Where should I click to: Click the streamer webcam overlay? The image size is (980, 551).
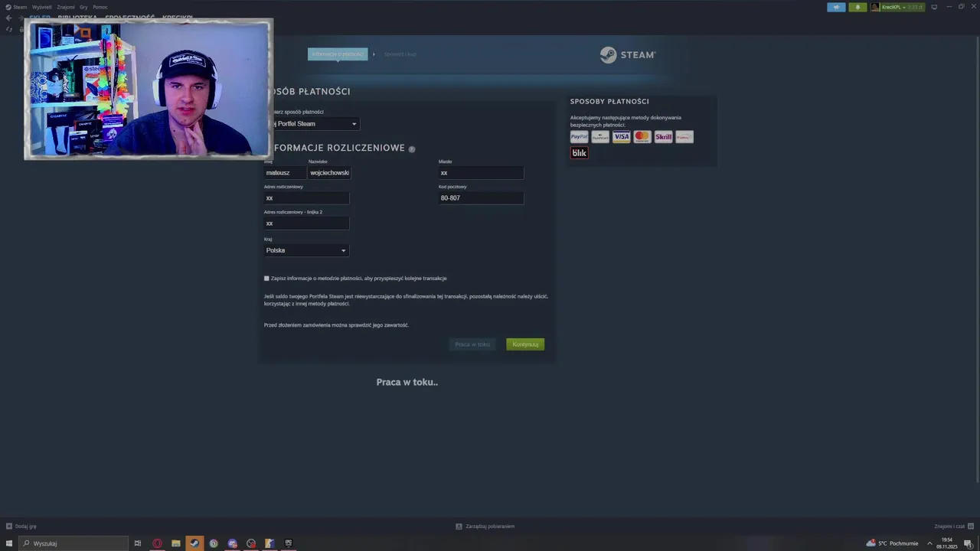(x=148, y=89)
